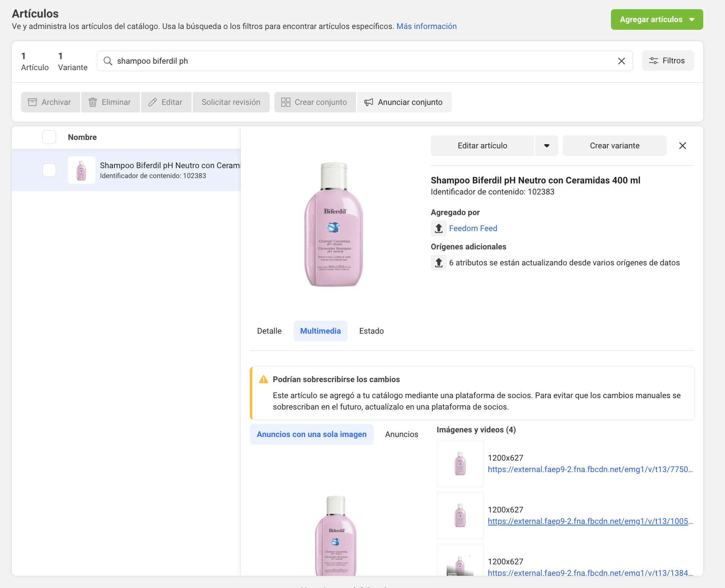The width and height of the screenshot is (725, 588).
Task: Switch to the Detalle tab
Action: coord(269,331)
